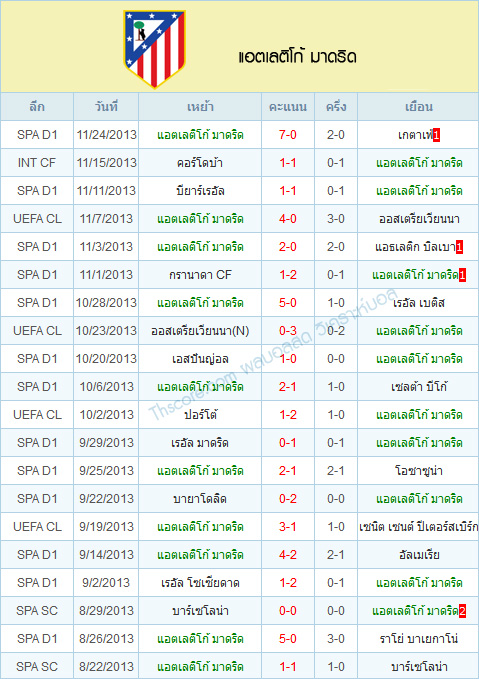
Task: Click red card badge in 11/1/2013 row
Action: (x=462, y=275)
